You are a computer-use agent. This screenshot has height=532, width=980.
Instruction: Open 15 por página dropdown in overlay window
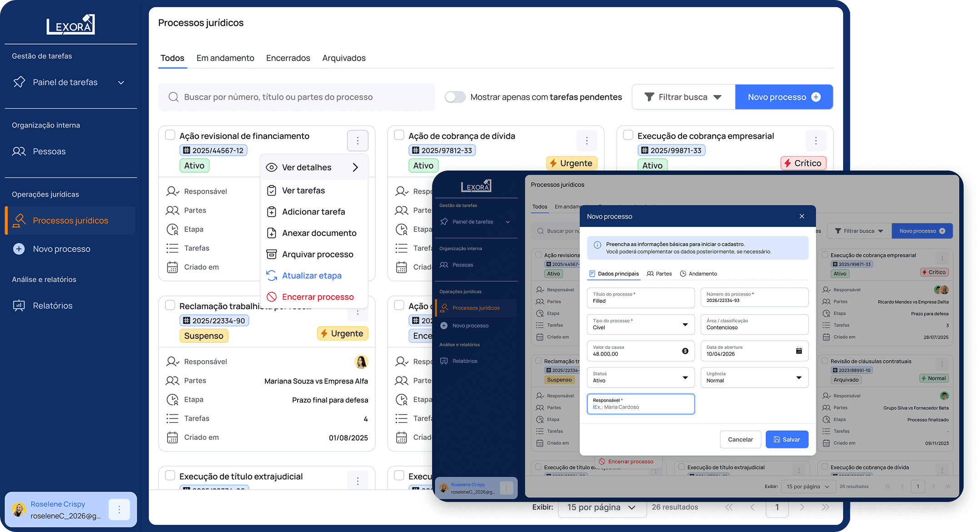click(x=808, y=487)
